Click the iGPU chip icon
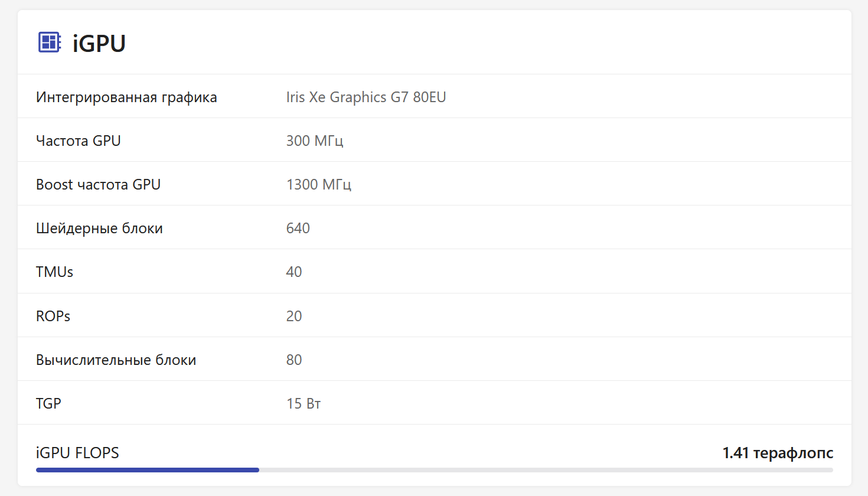The height and width of the screenshot is (496, 868). pos(50,43)
